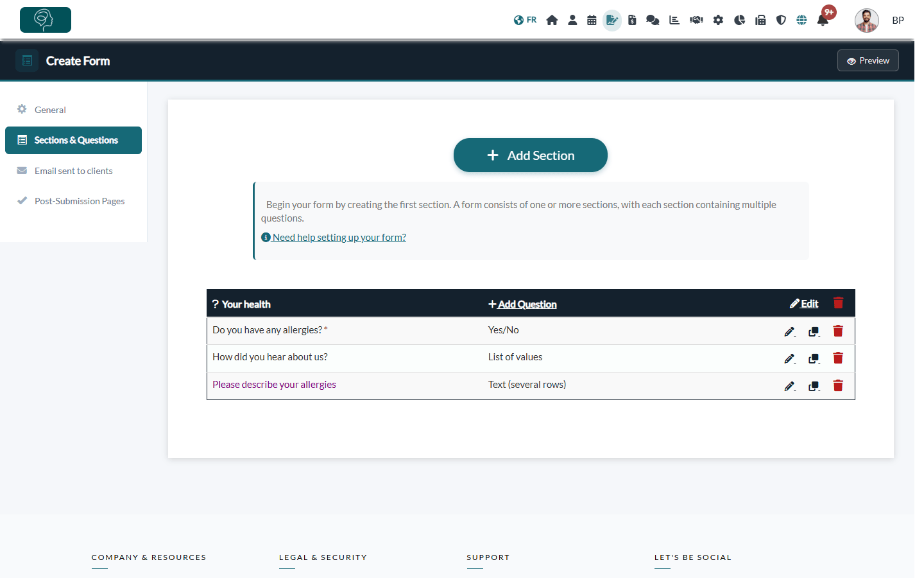Open 'Need help setting up your form?' link

[334, 238]
